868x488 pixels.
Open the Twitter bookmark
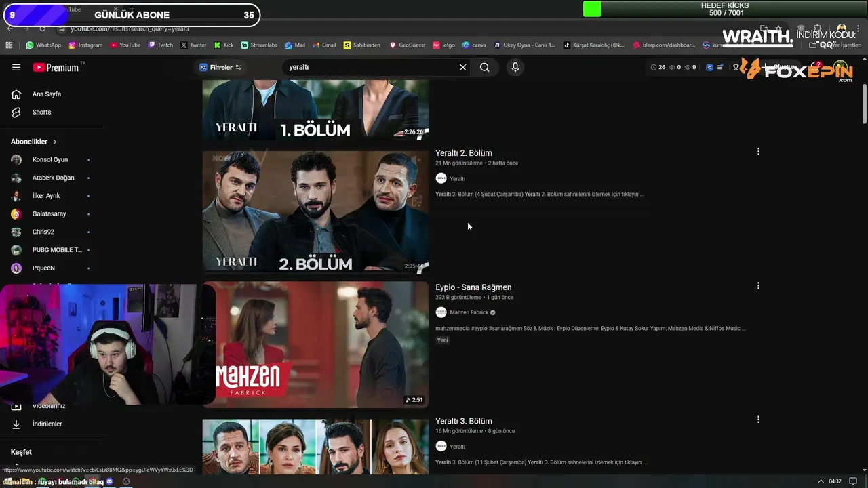(x=193, y=45)
